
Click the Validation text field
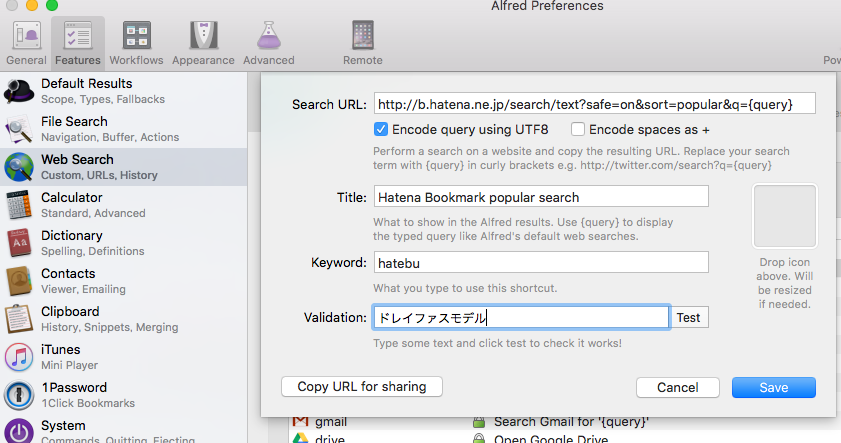tap(521, 318)
